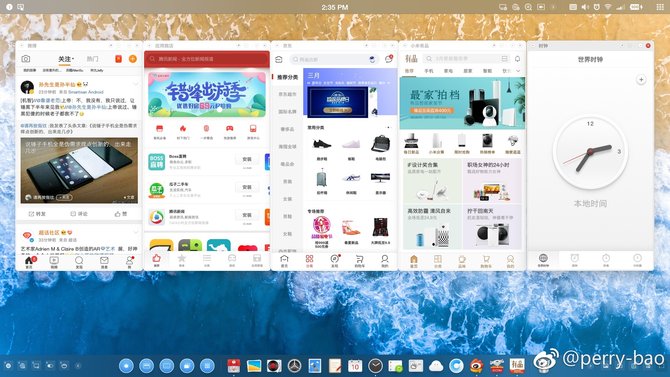The image size is (670, 377).
Task: Open the 错峰出游季 banner in App Store
Action: (207, 94)
